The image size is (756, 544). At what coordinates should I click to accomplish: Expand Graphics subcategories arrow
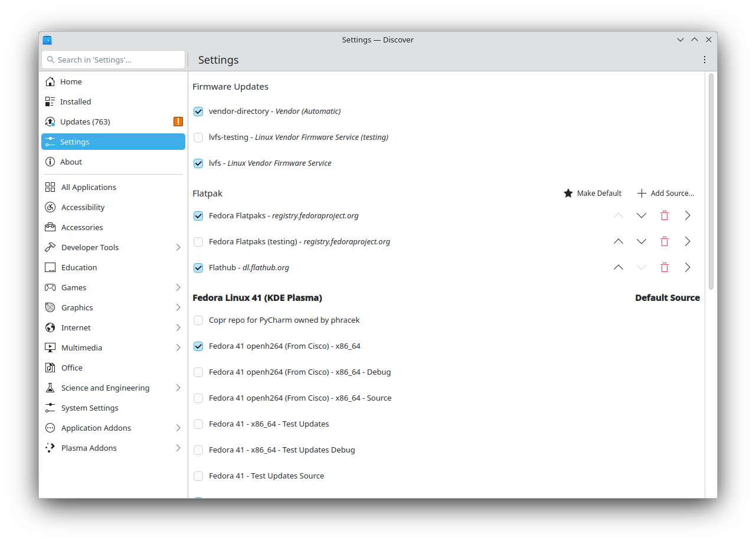click(178, 307)
